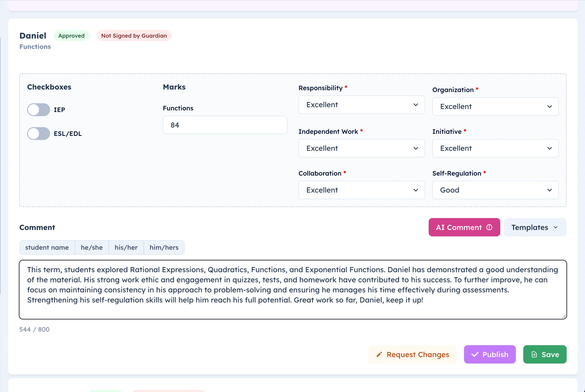Click the checkmark icon on Publish
Image resolution: width=585 pixels, height=392 pixels.
[475, 355]
